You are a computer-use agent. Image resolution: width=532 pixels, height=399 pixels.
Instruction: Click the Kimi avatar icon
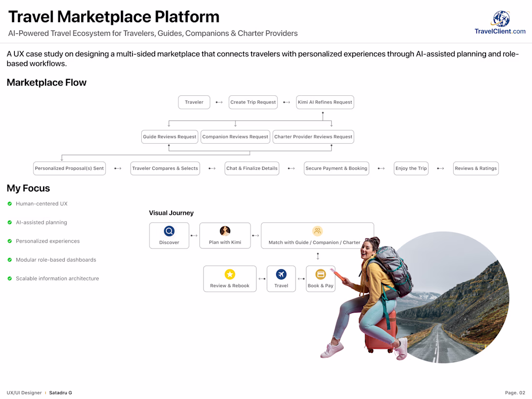click(x=225, y=231)
